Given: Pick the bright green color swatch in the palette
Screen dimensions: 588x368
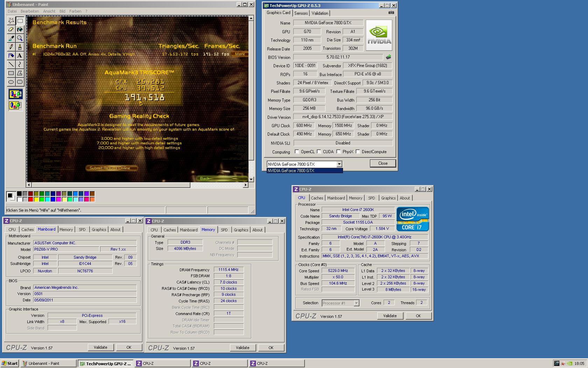Looking at the screenshot, I should pos(42,199).
